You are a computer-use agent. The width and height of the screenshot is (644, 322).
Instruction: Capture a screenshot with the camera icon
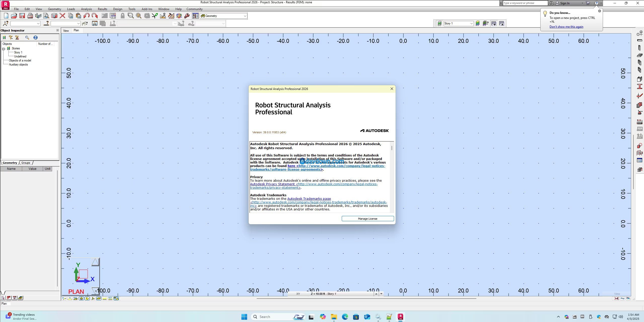(54, 16)
